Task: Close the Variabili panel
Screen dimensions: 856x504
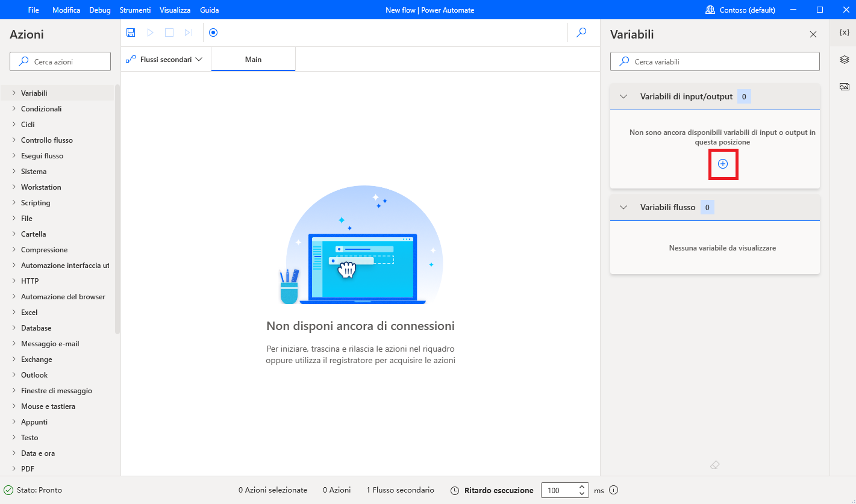Action: pyautogui.click(x=813, y=34)
